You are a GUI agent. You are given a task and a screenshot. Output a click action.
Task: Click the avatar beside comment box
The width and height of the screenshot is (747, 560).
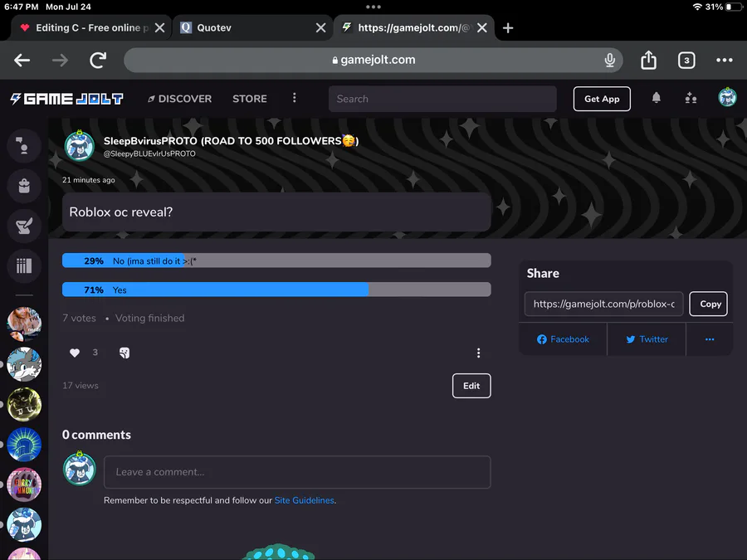coord(80,469)
